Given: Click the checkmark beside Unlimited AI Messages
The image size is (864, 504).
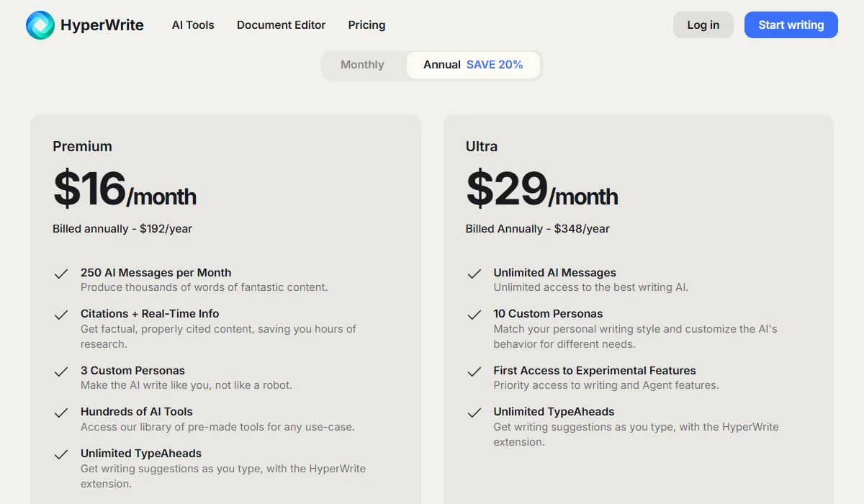Looking at the screenshot, I should 474,274.
